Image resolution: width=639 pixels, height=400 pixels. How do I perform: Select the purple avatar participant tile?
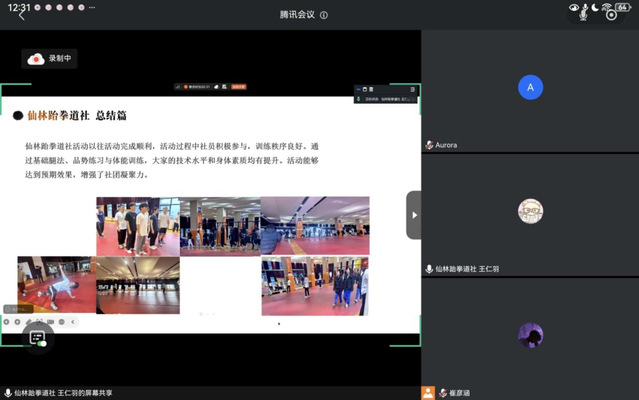pos(530,335)
